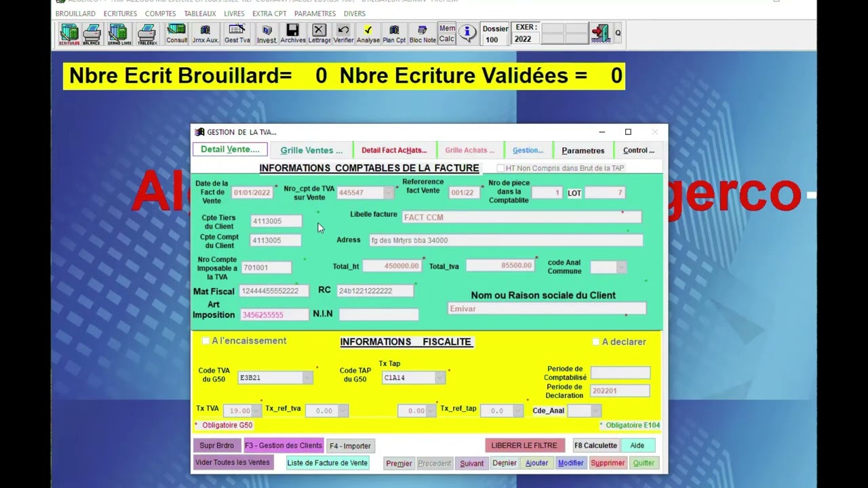Click the N.I.N input field
The image size is (868, 488).
[378, 314]
